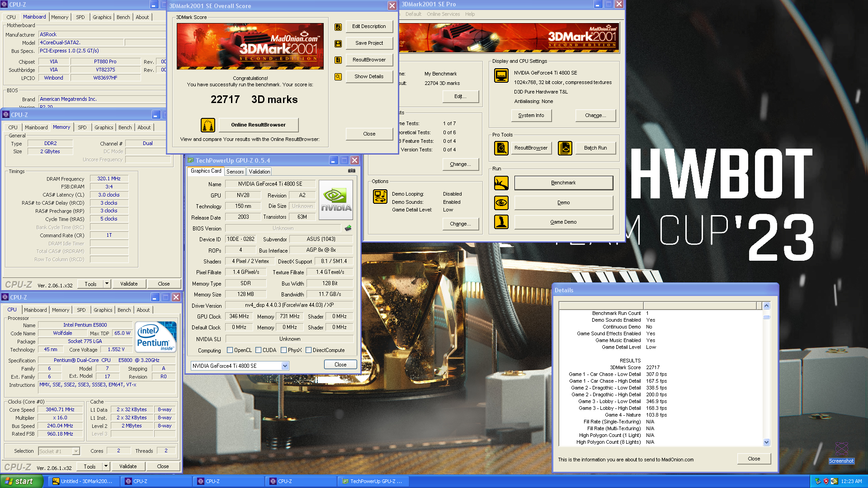Viewport: 868px width, 488px height.
Task: Click the Edit Description icon in score window
Action: [x=338, y=27]
